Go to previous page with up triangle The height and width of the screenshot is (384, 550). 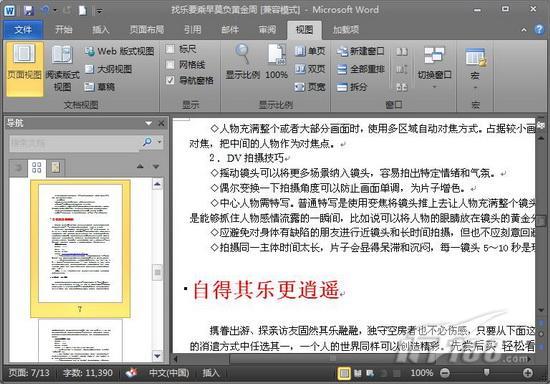tap(140, 166)
